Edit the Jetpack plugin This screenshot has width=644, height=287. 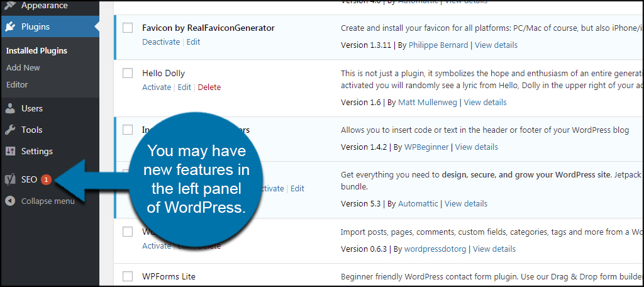297,188
